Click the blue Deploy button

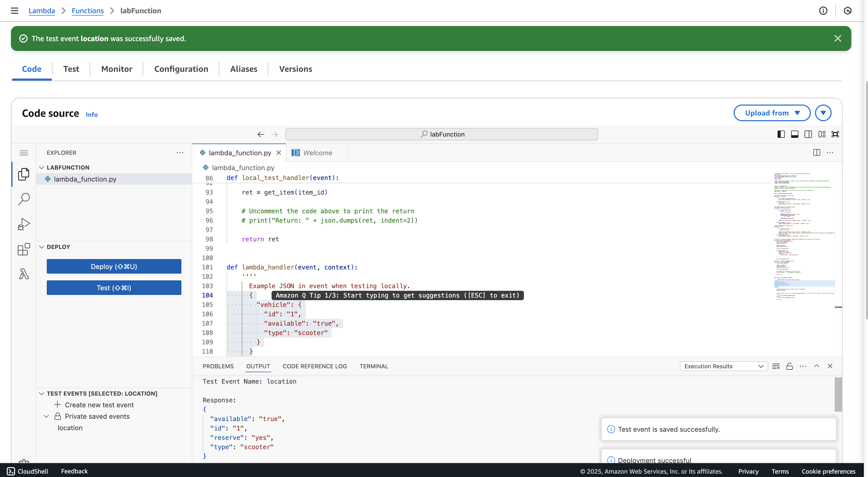pyautogui.click(x=114, y=267)
